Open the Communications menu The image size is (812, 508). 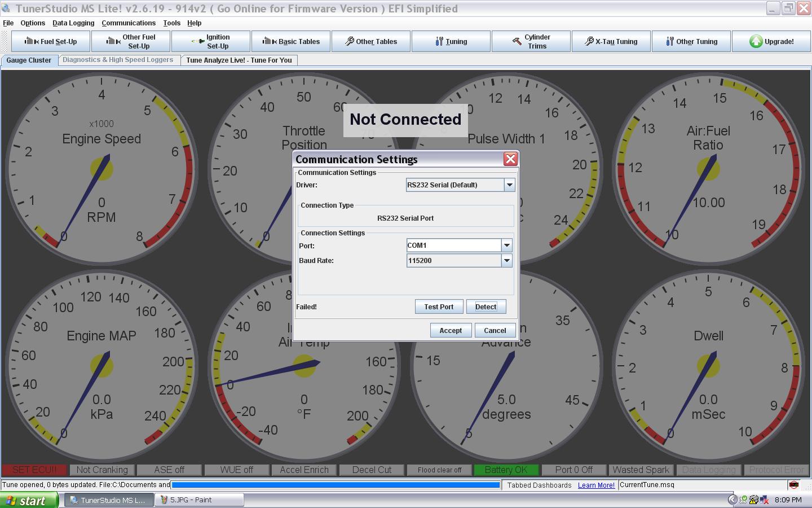[129, 23]
